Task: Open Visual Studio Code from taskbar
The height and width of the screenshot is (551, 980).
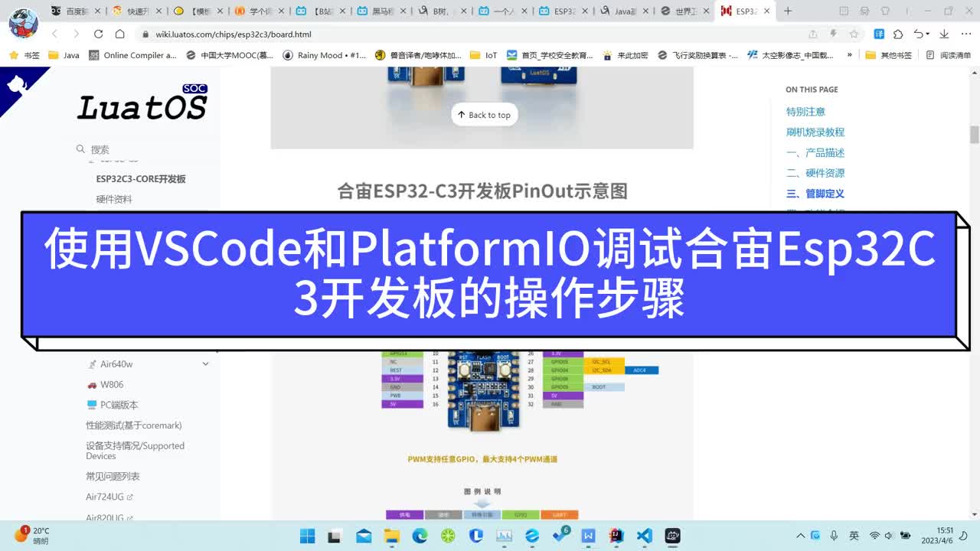Action: coord(644,536)
